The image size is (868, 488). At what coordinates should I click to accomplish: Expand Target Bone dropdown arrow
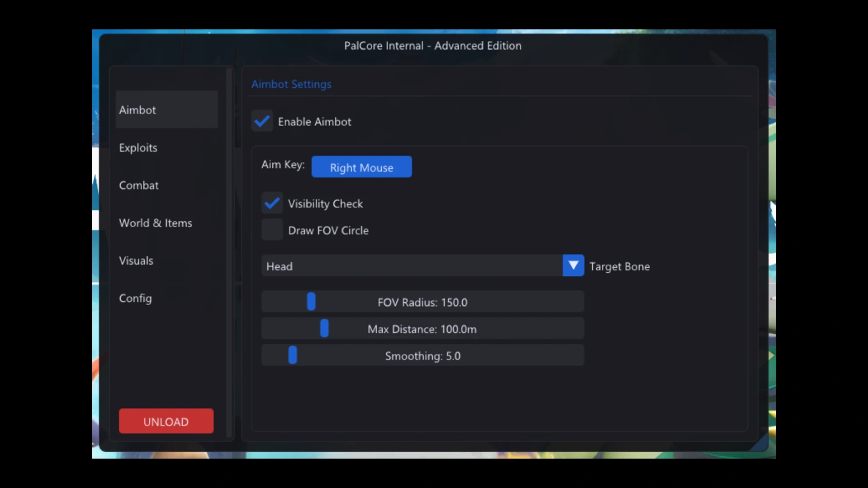573,265
